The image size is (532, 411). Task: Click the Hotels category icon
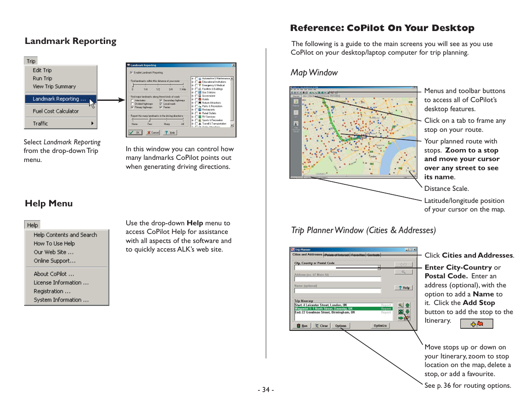(x=200, y=99)
